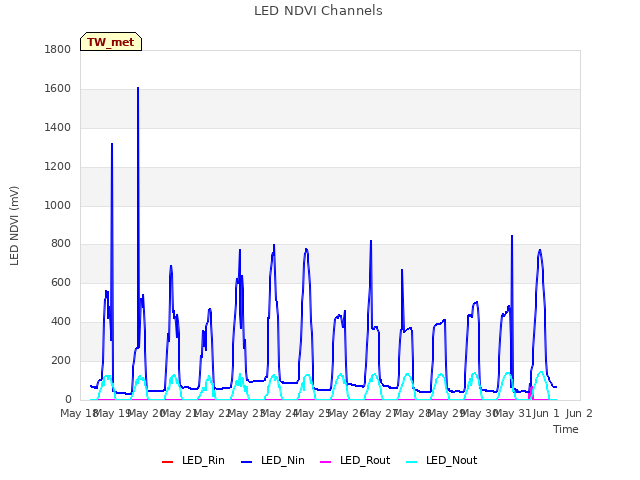
Task: Click the y-axis tick label 0
Action: coord(68,399)
